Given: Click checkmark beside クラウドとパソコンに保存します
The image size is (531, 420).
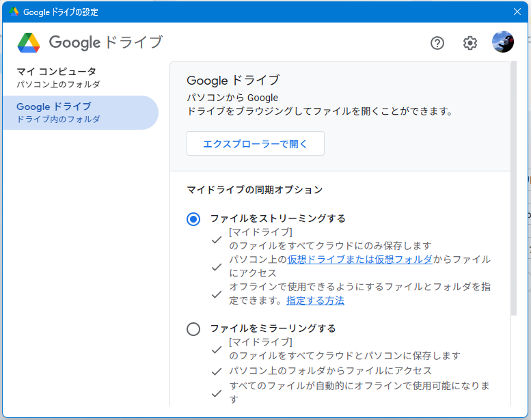Looking at the screenshot, I should [217, 350].
